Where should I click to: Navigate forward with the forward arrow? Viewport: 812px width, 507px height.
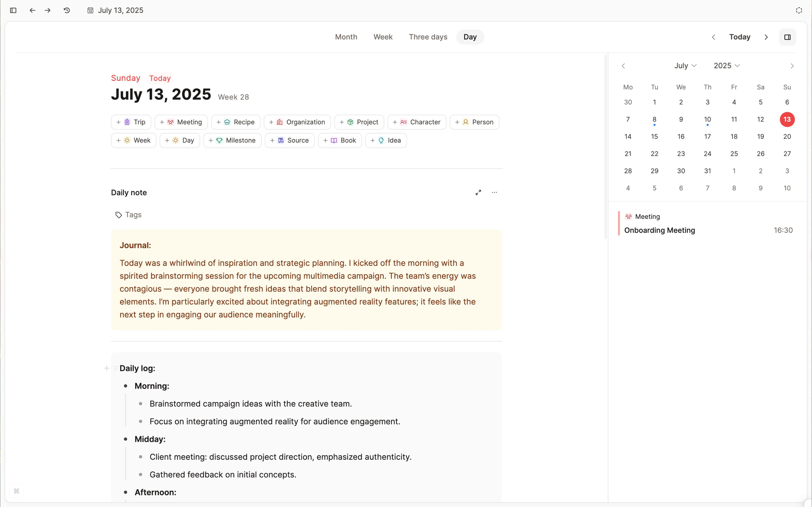coord(48,10)
